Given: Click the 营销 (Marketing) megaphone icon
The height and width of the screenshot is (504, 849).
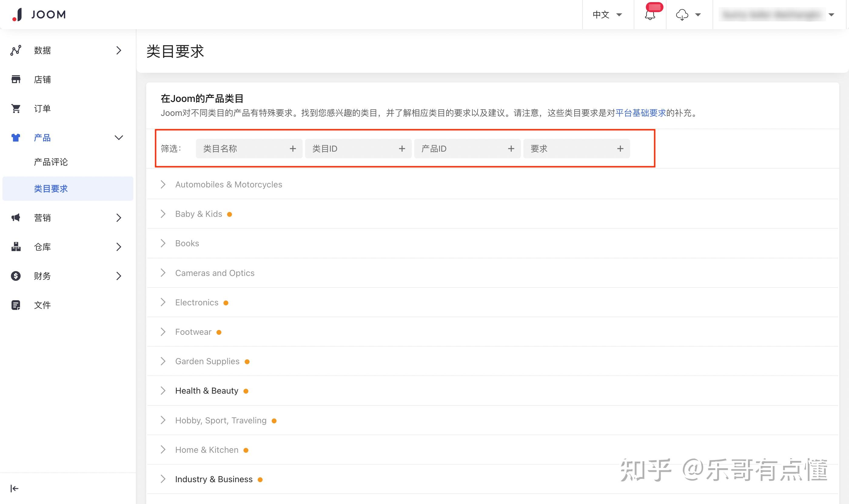Looking at the screenshot, I should point(16,218).
